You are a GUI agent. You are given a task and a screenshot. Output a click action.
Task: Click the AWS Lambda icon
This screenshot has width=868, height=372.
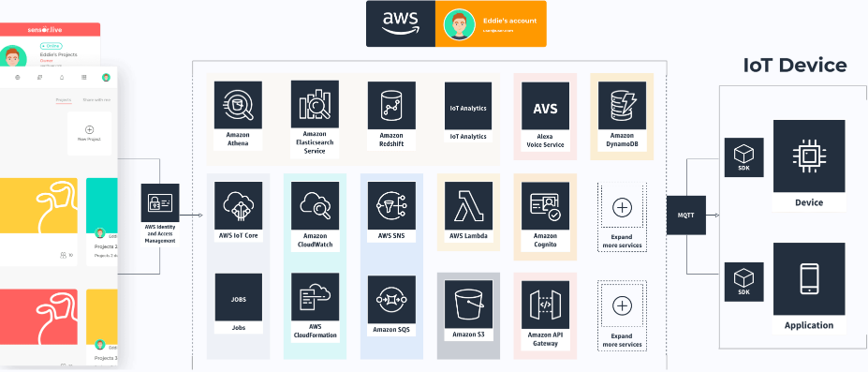click(468, 205)
